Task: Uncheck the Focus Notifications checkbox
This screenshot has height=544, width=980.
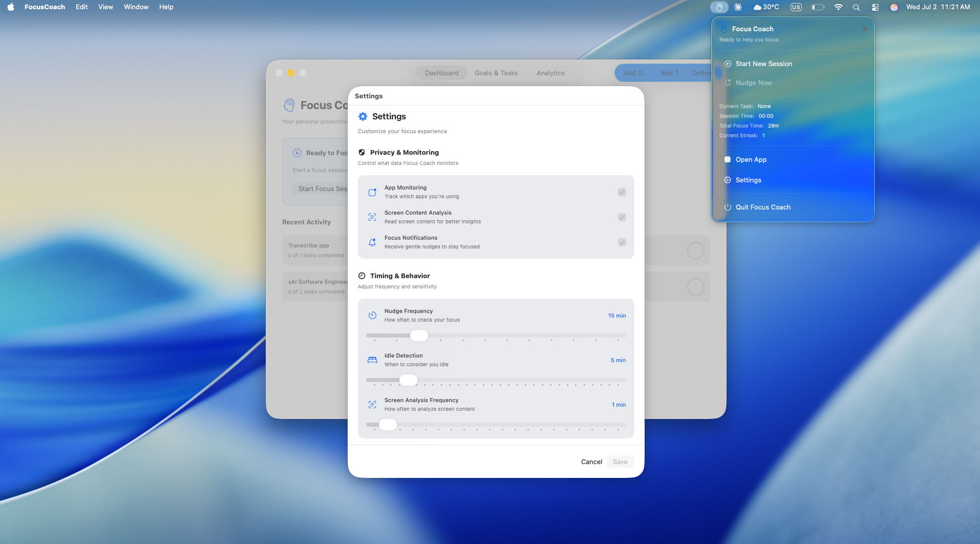Action: click(622, 242)
